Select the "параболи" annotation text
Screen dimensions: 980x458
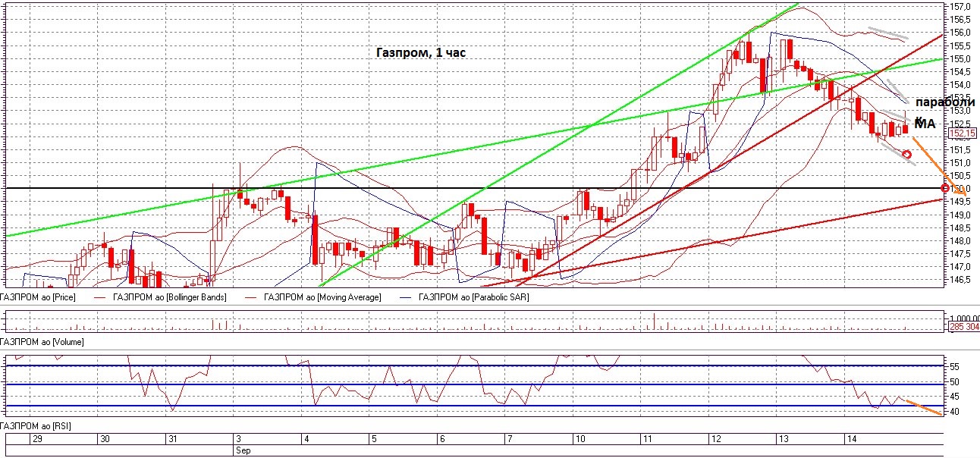point(946,102)
